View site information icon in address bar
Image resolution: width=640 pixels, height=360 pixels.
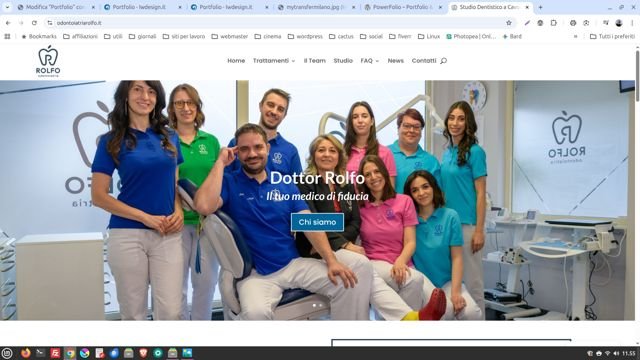(50, 23)
